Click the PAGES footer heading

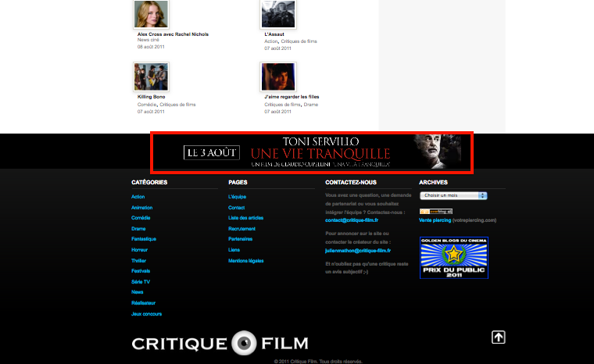click(x=238, y=183)
